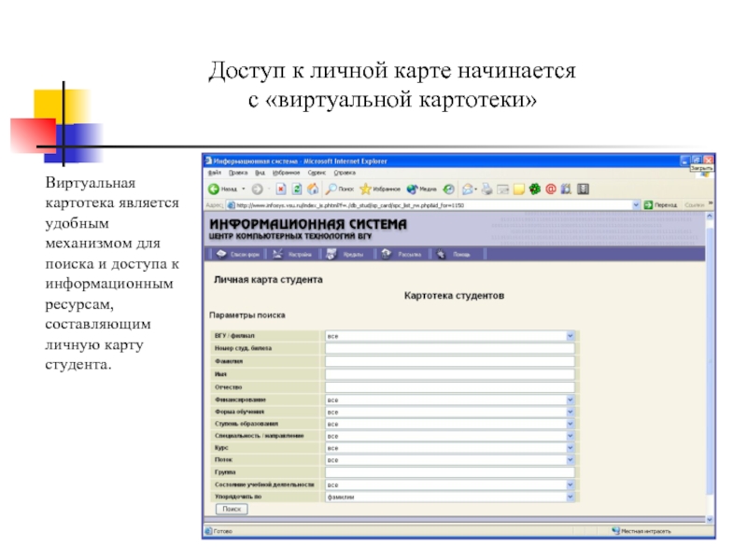Screen dimensions: 747x560
Task: Open Media (Медиа) globe icon
Action: (x=421, y=189)
